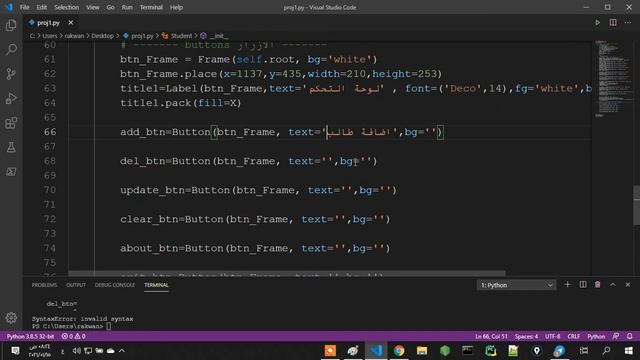640x360 pixels.
Task: Click line number 66 in gutter
Action: pyautogui.click(x=50, y=132)
